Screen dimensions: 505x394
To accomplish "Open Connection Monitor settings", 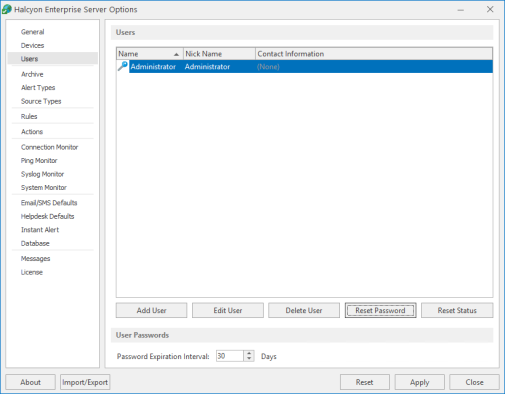I will coord(49,147).
